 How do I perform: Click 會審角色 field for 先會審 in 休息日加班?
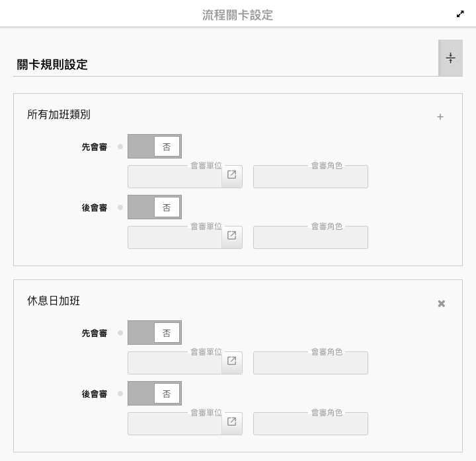(x=310, y=363)
